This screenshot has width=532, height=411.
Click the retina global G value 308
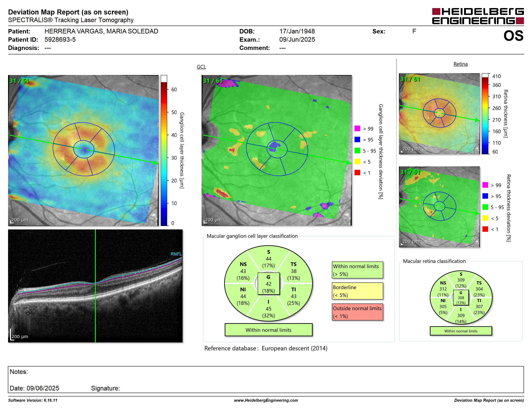pos(461,298)
